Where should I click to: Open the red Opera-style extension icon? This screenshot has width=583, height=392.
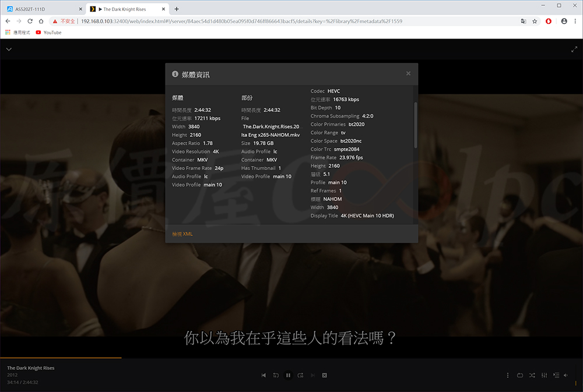point(549,21)
